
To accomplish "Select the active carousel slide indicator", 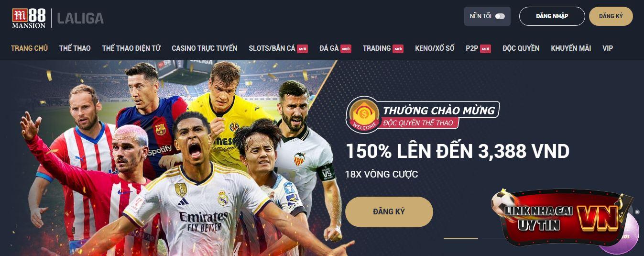I will [x=460, y=238].
